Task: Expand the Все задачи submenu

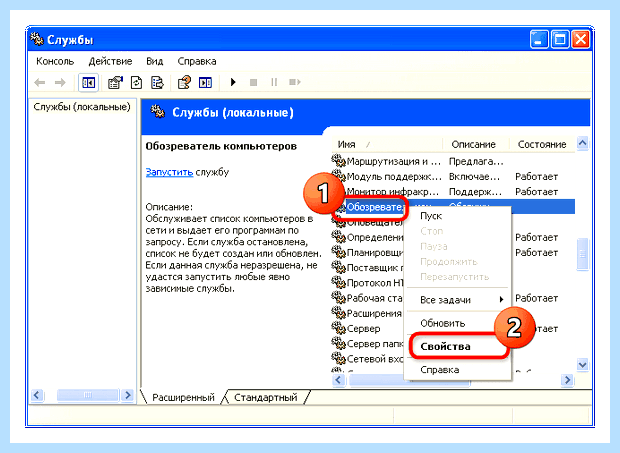Action: 457,300
